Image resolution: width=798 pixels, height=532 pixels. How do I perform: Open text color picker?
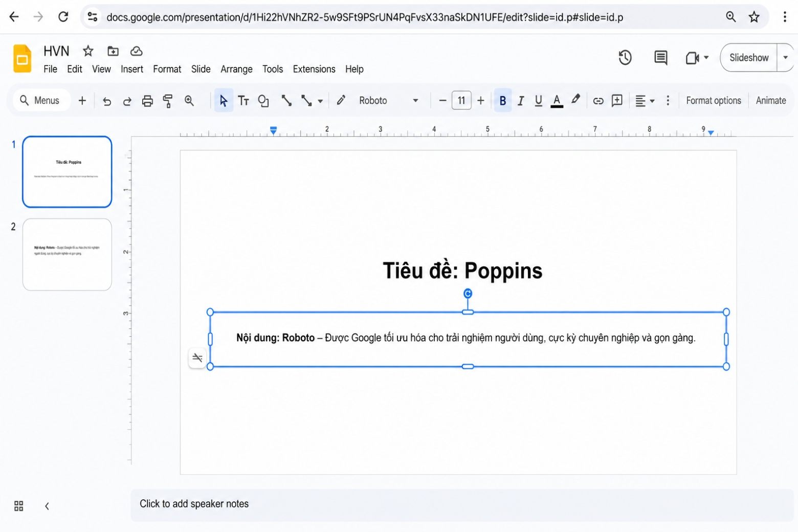(x=557, y=101)
